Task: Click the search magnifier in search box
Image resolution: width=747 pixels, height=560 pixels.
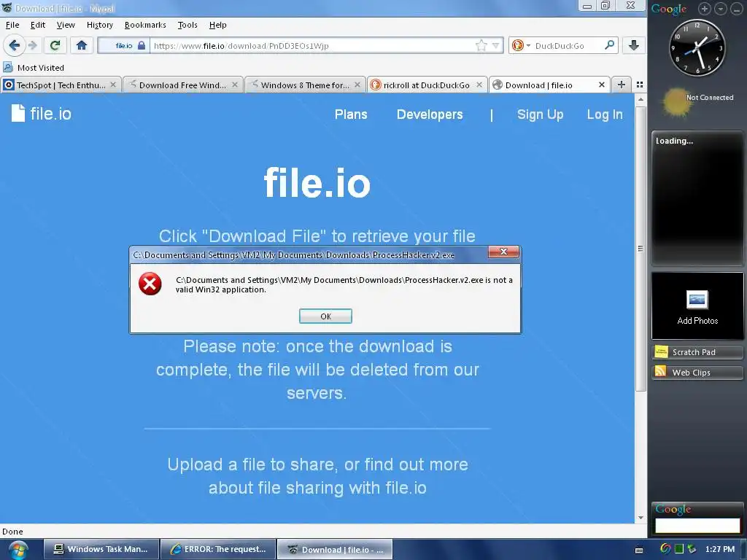Action: point(609,45)
